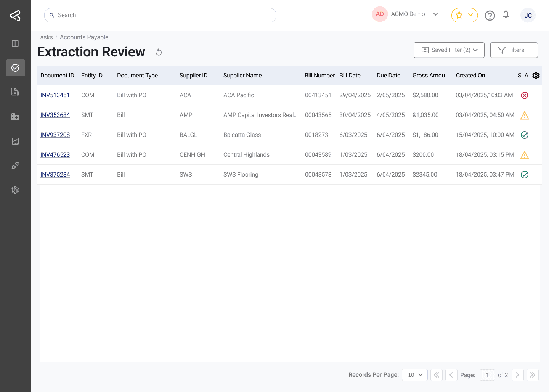This screenshot has width=549, height=392.
Task: Open the help question mark icon
Action: click(490, 15)
